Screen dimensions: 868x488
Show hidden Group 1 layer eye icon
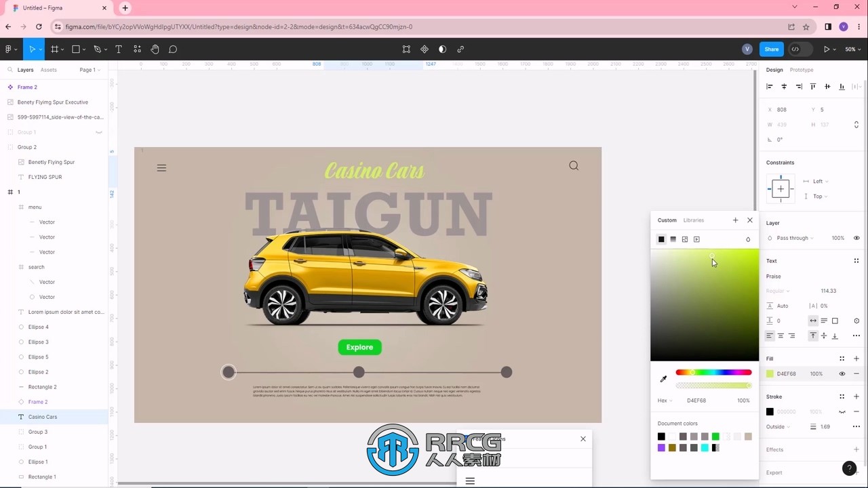[x=99, y=132]
